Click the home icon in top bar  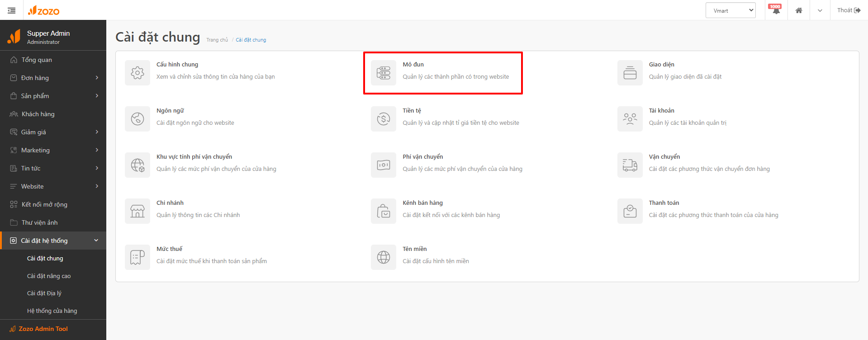(x=799, y=10)
